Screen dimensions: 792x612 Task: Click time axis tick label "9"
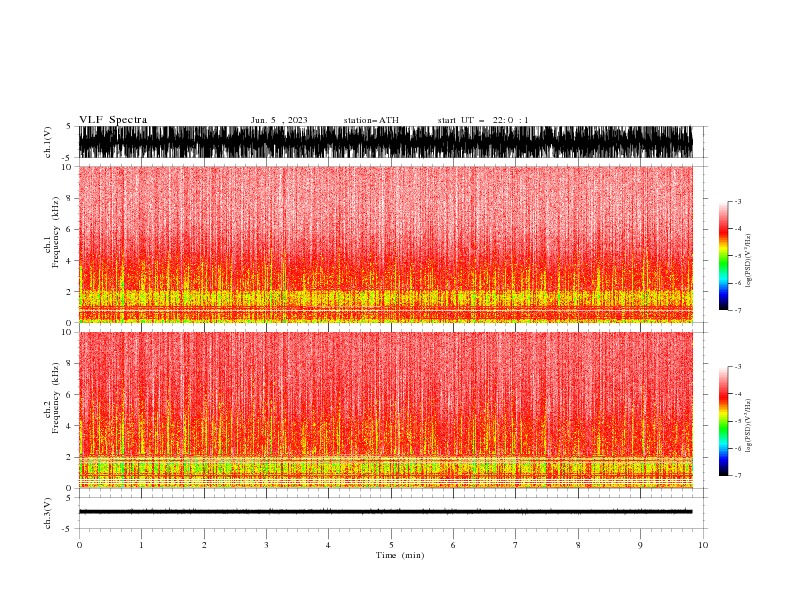[x=640, y=545]
